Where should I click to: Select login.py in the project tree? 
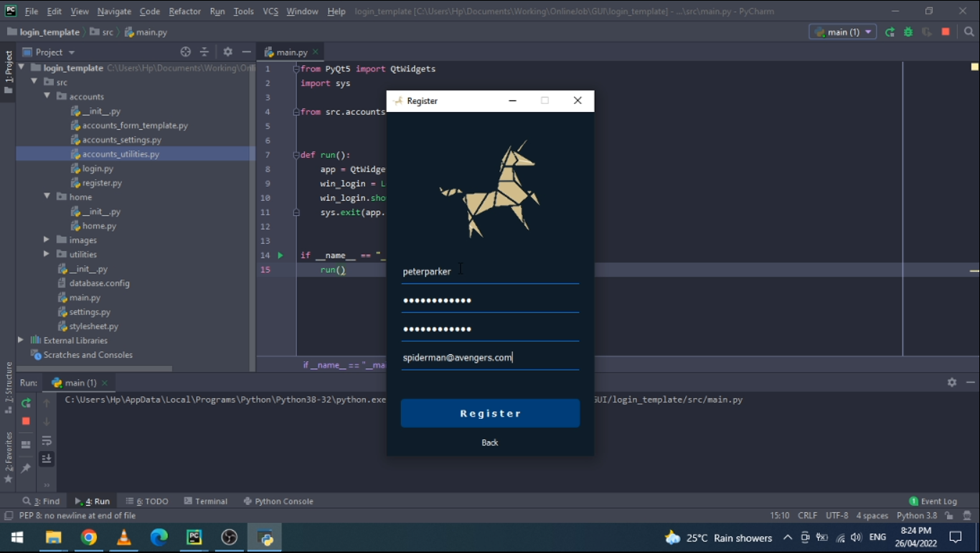[98, 169]
